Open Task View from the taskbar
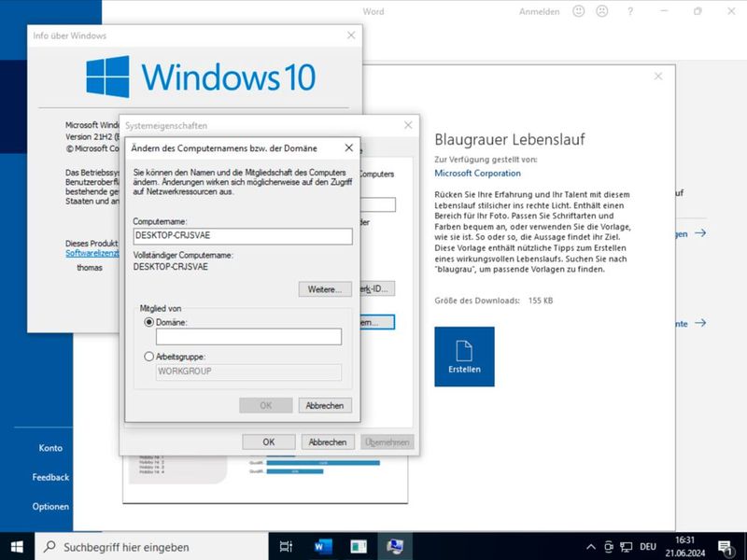The width and height of the screenshot is (747, 560). 286,547
